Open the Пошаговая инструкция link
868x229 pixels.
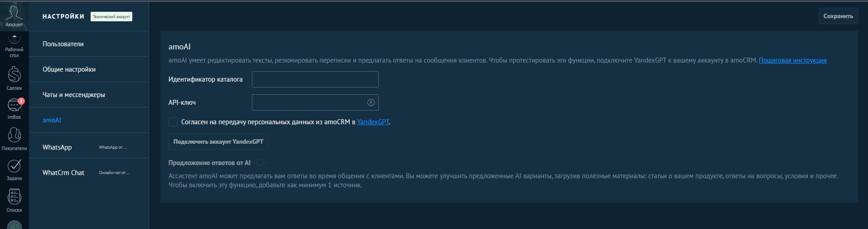[x=793, y=60]
